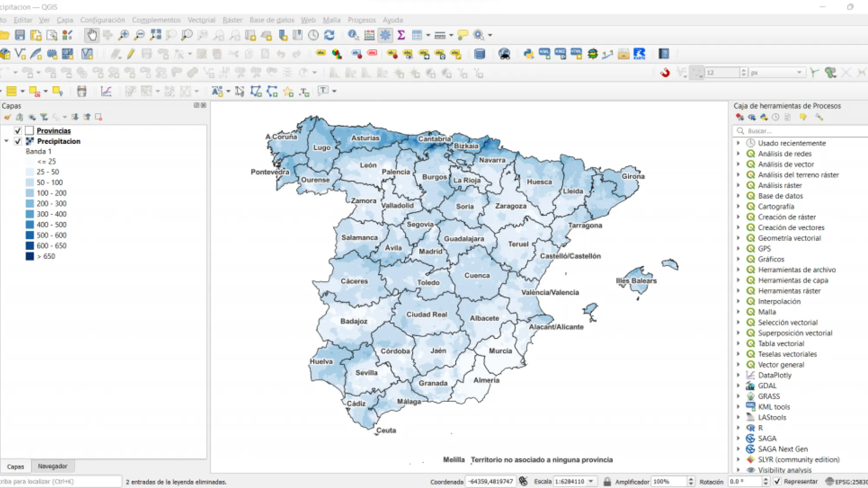868x488 pixels.
Task: Uncheck the Provincias layer visibility
Action: pos(17,130)
